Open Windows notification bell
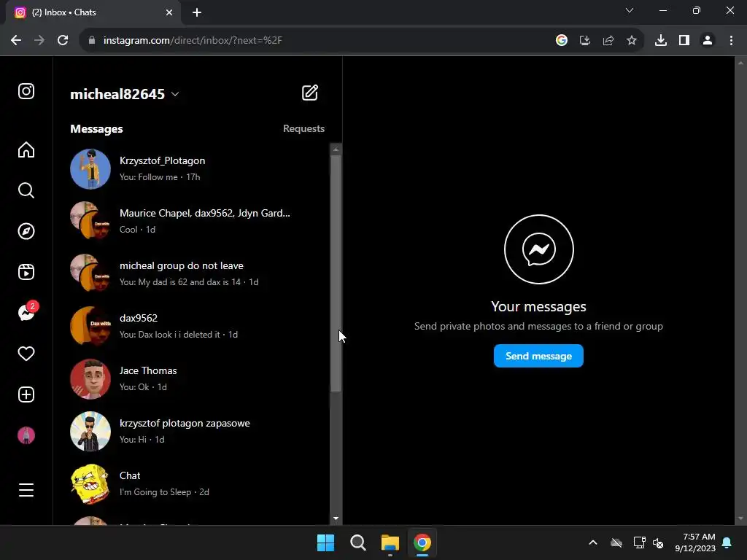The image size is (747, 560). pos(727,542)
